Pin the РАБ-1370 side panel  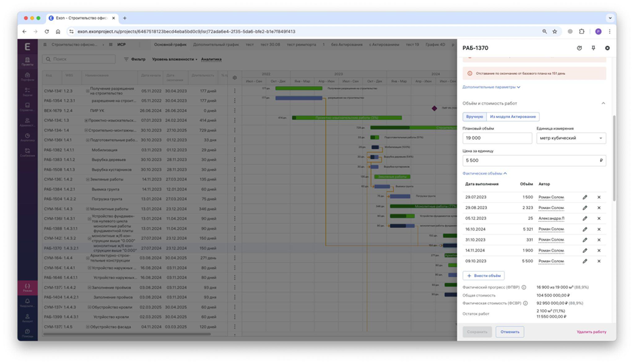[593, 48]
